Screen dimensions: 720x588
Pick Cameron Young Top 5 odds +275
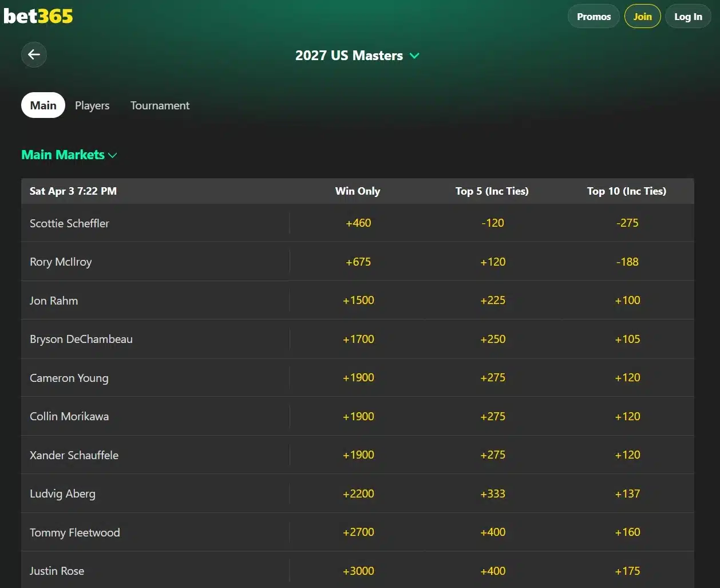(x=493, y=377)
